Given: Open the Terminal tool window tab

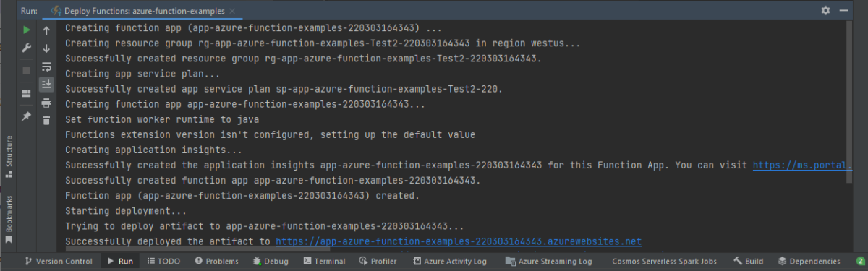Looking at the screenshot, I should point(324,262).
